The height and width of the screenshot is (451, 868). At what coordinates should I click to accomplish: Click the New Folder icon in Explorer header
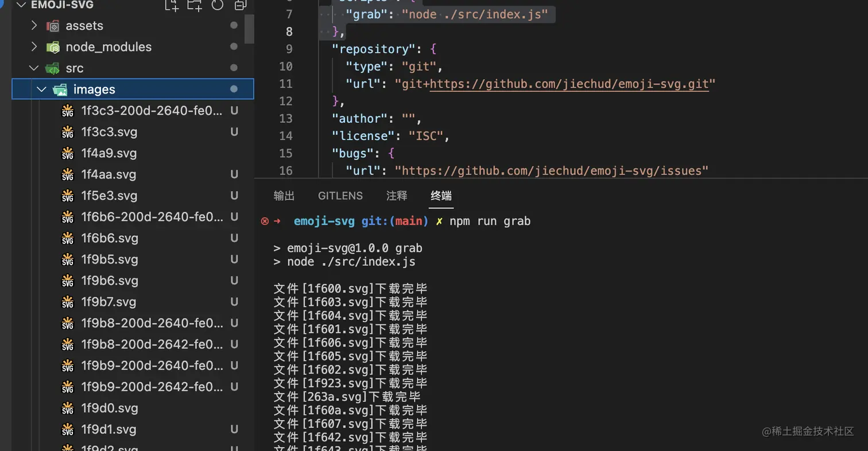point(195,5)
